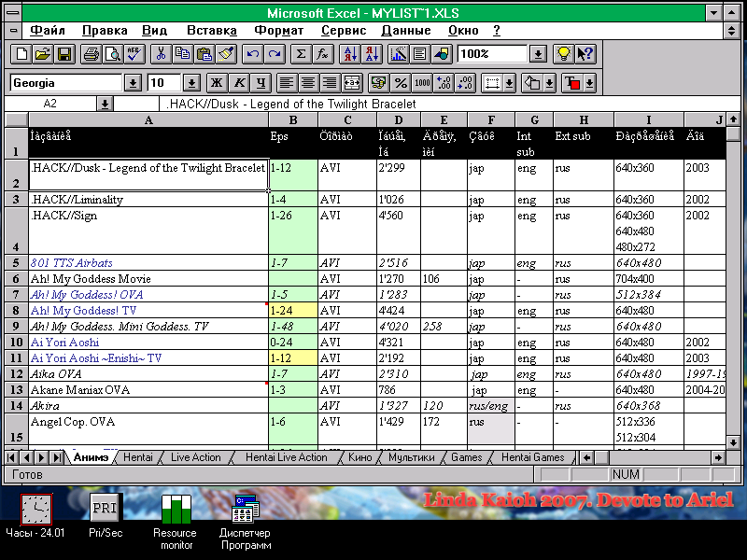The height and width of the screenshot is (560, 747).
Task: Launch the Chart Wizard
Action: point(398,54)
